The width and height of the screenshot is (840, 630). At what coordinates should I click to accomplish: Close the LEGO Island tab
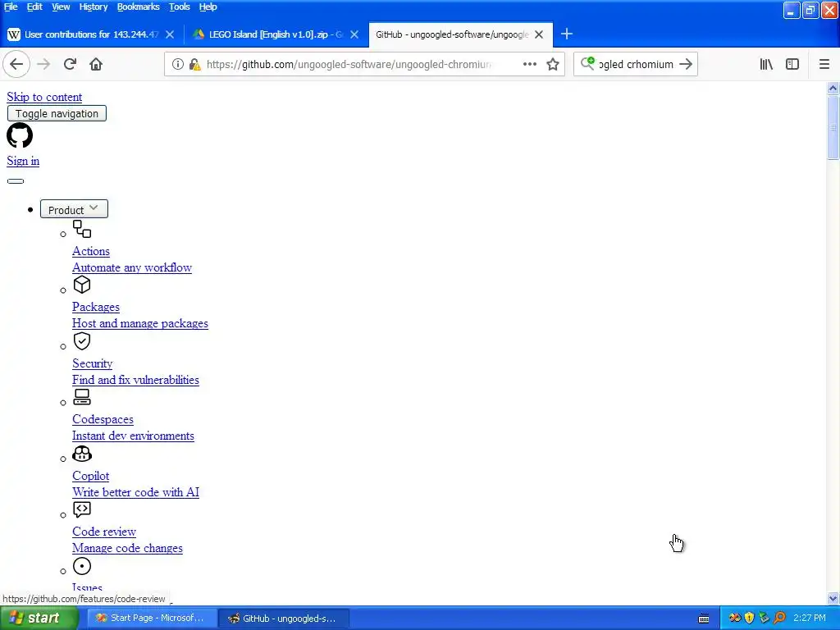click(x=354, y=34)
